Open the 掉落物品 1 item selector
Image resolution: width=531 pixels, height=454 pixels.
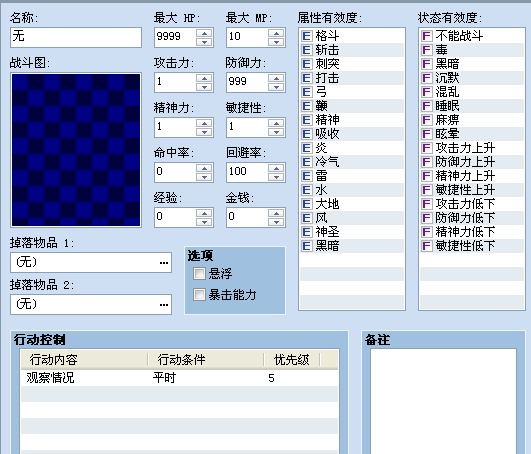coord(164,263)
